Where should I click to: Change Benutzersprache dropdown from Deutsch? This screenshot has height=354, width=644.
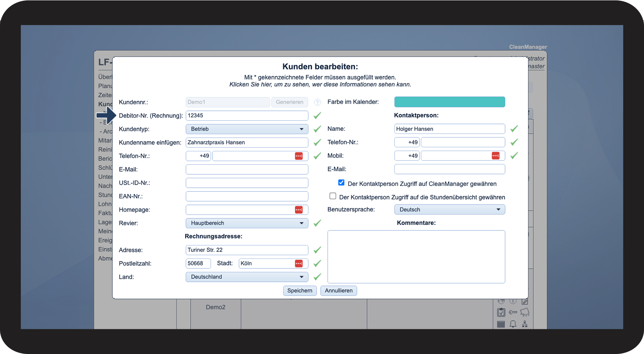point(449,210)
